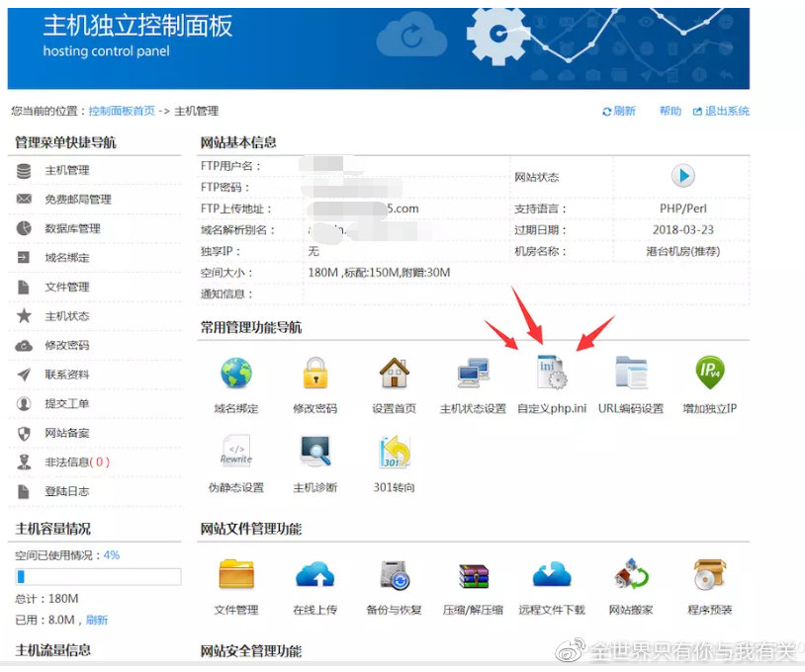
Task: Select 主机管理 in the sidebar menu
Action: point(67,171)
